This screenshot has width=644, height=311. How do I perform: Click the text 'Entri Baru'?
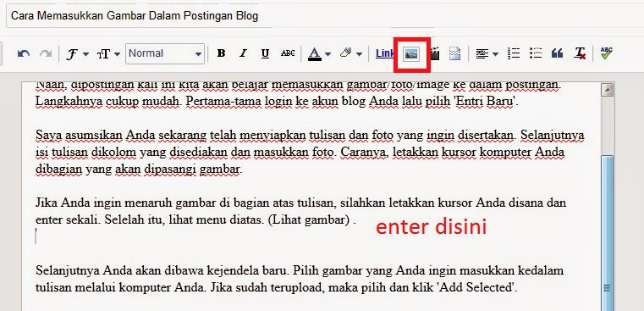[x=485, y=102]
